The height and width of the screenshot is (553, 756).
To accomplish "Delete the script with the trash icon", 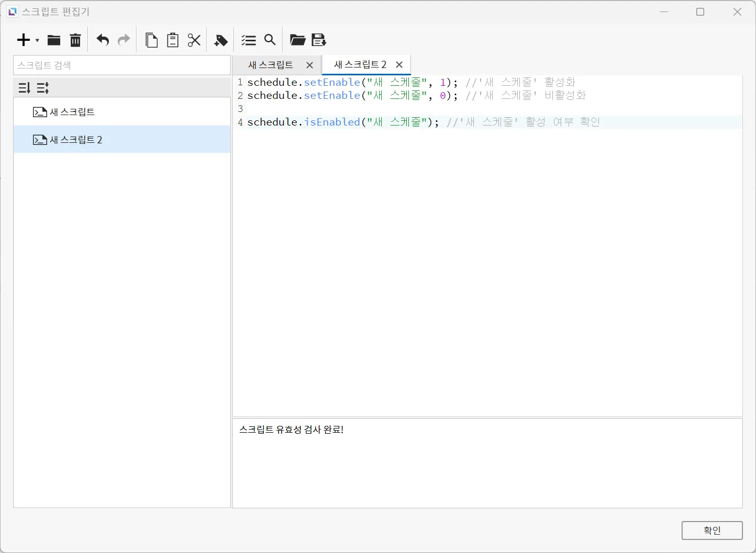I will click(x=75, y=40).
